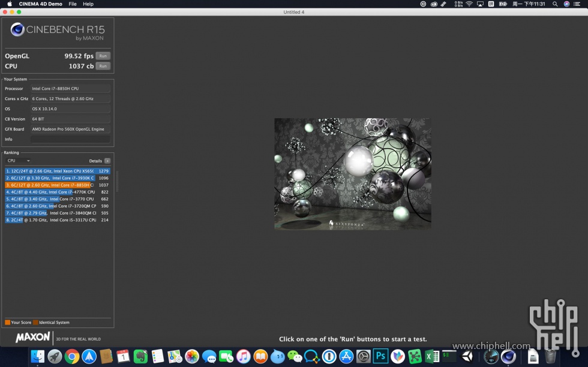588x367 pixels.
Task: Open iTunes from the dock
Action: point(244,356)
